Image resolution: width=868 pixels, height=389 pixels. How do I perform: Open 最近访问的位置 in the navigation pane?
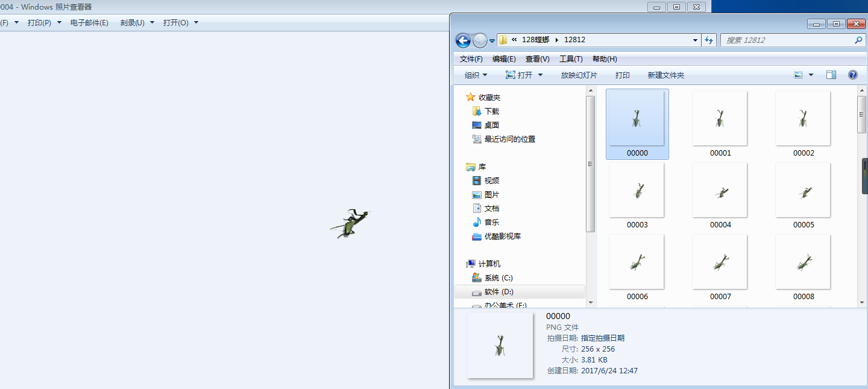(x=510, y=139)
